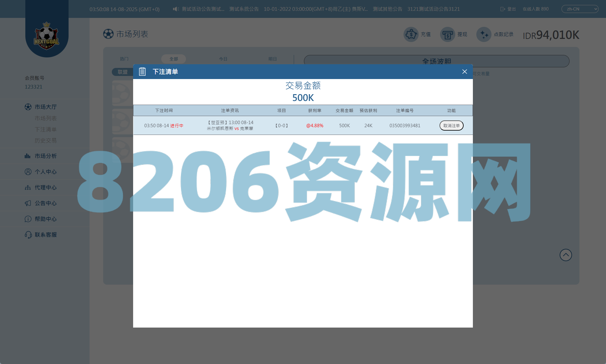
Task: Click bet number 035003993481
Action: point(405,126)
